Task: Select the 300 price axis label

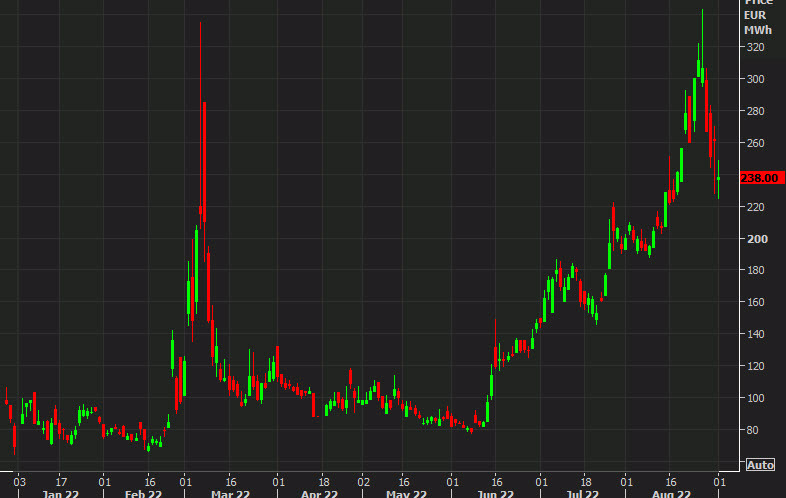Action: click(x=755, y=79)
